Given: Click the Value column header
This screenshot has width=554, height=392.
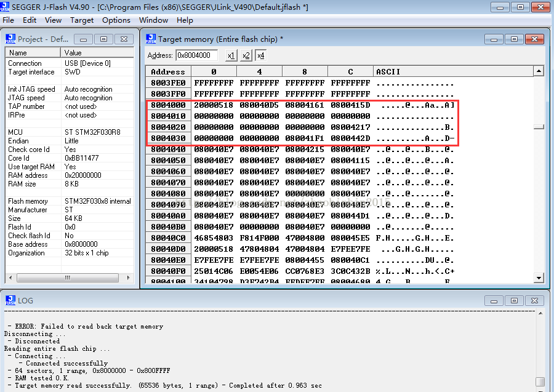Looking at the screenshot, I should coord(97,53).
